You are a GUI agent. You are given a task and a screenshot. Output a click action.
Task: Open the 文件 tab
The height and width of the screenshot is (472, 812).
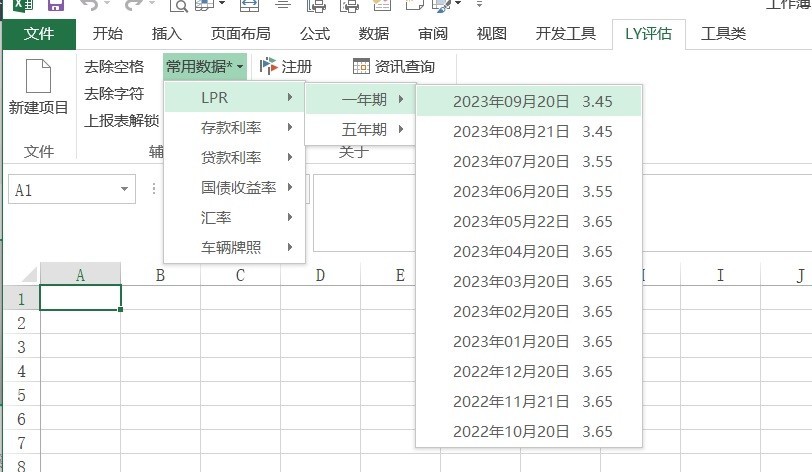coord(39,34)
